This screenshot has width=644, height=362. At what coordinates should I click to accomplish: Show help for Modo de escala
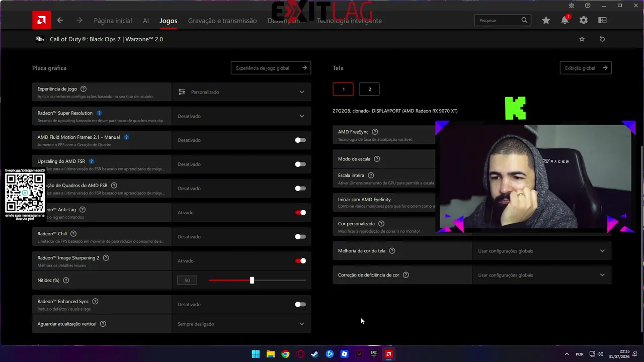tap(377, 159)
